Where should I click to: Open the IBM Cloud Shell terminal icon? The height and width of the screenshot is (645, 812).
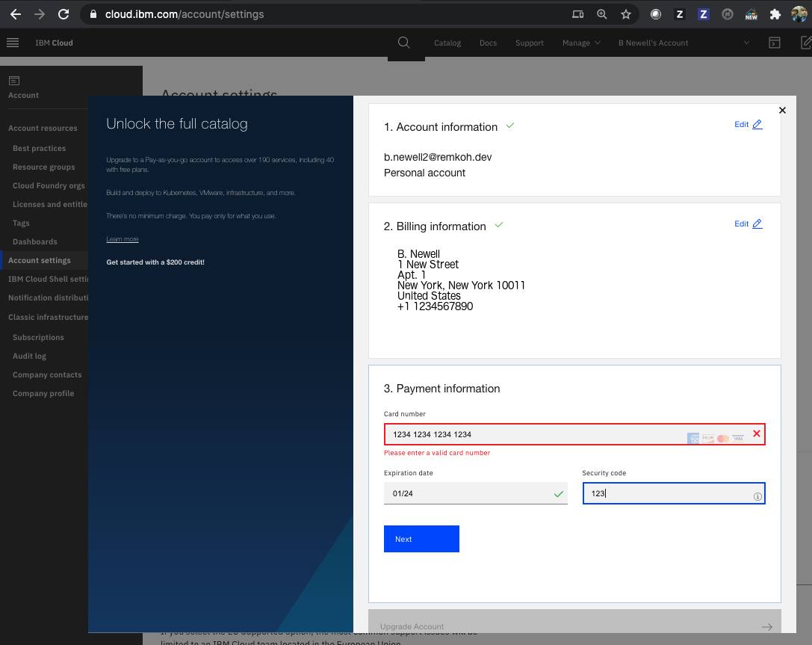point(775,43)
